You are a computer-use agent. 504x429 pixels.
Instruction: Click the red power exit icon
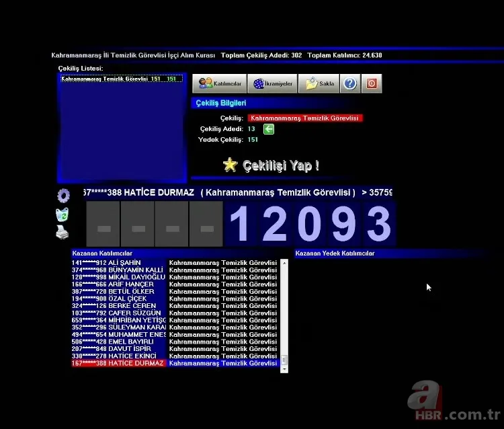[372, 83]
